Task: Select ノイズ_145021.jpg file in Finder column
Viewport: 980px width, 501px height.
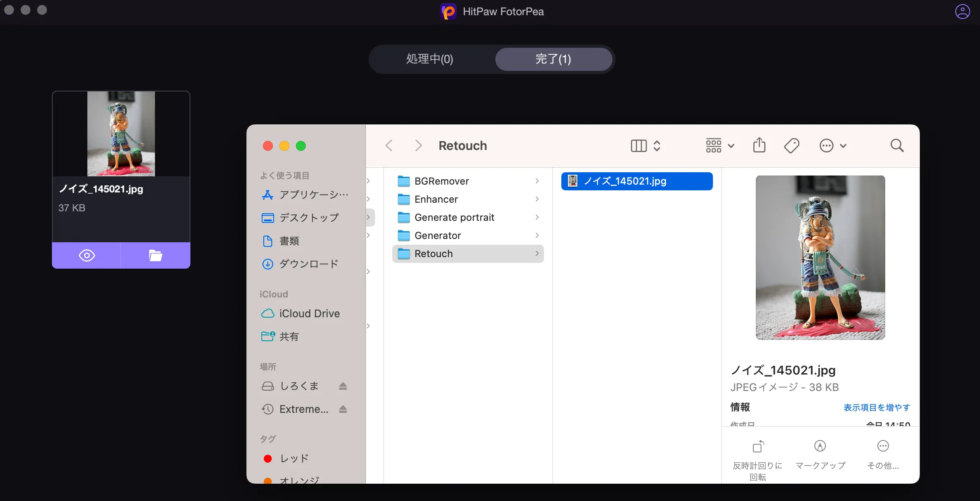Action: point(637,181)
